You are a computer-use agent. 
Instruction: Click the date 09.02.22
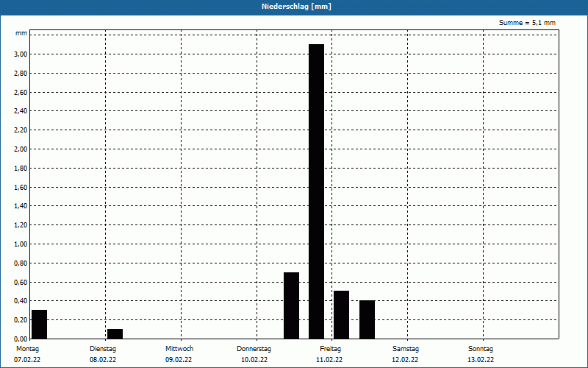tap(179, 360)
